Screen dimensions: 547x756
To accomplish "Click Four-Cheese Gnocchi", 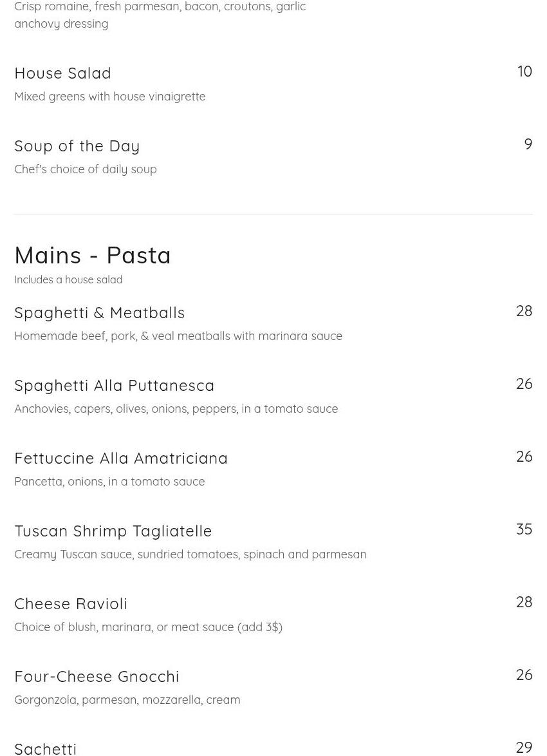I will (x=97, y=677).
